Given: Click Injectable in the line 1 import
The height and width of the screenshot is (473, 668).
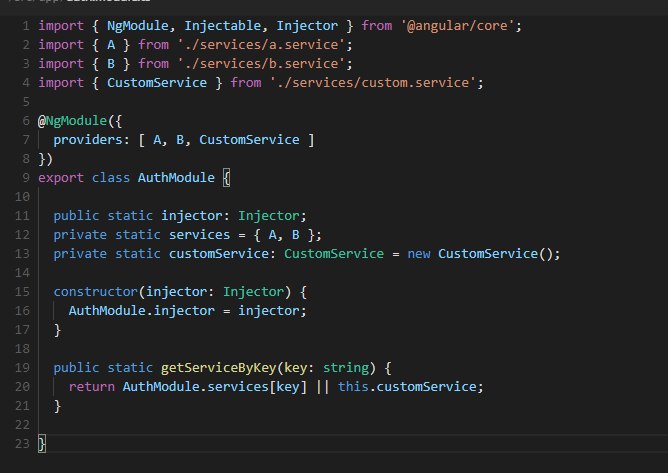Looking at the screenshot, I should (222, 26).
